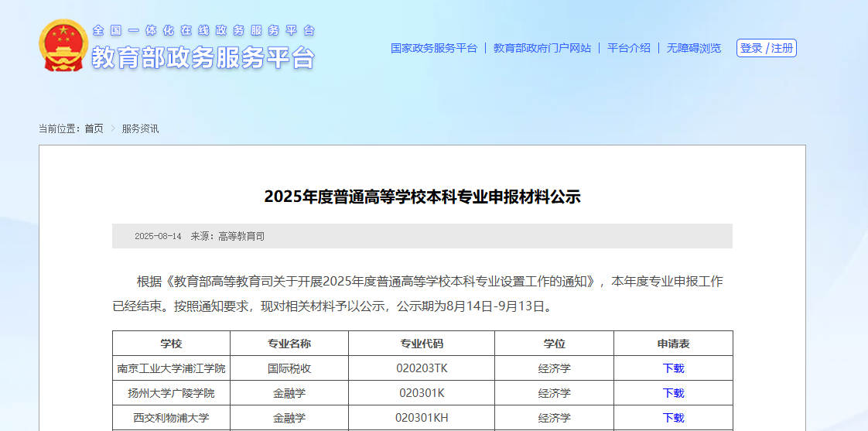Image resolution: width=868 pixels, height=431 pixels.
Task: Return to 首页 via the breadcrumb
Action: pos(94,128)
